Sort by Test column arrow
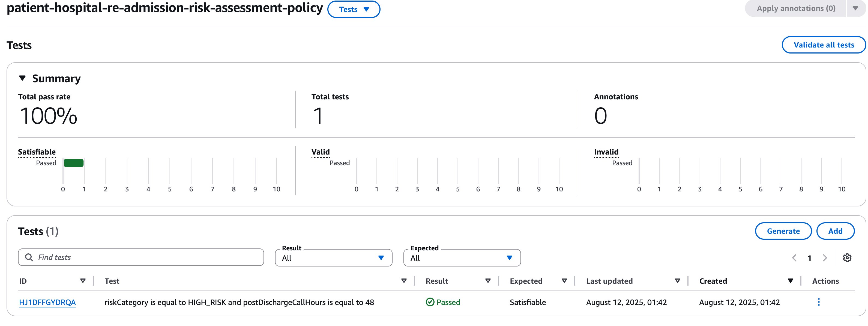Screen dimensions: 868x326 [x=404, y=281]
